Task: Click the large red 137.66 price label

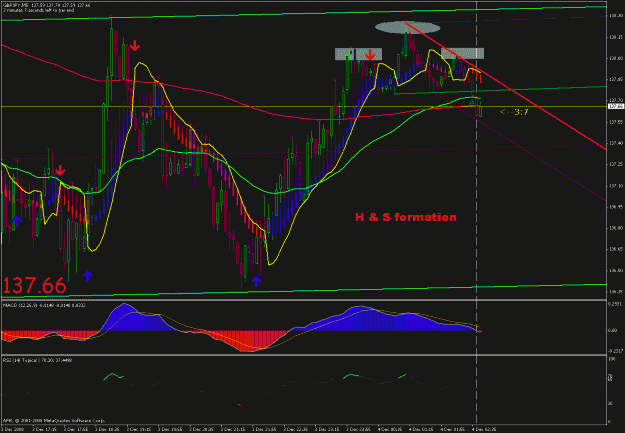Action: pyautogui.click(x=35, y=285)
